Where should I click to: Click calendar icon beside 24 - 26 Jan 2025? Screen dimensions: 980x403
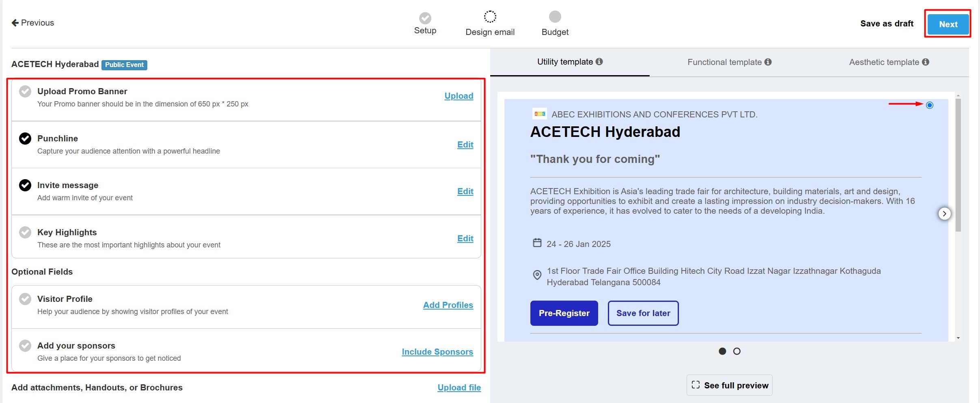(537, 243)
